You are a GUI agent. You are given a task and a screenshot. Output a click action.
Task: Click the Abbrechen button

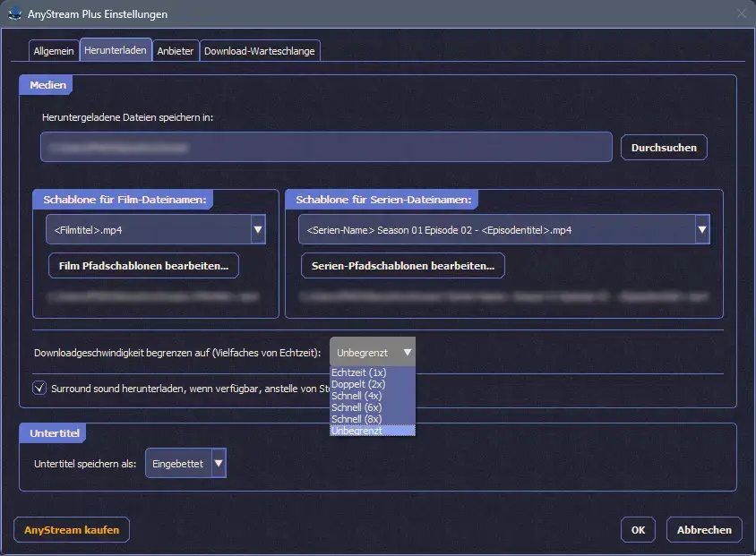(x=704, y=529)
